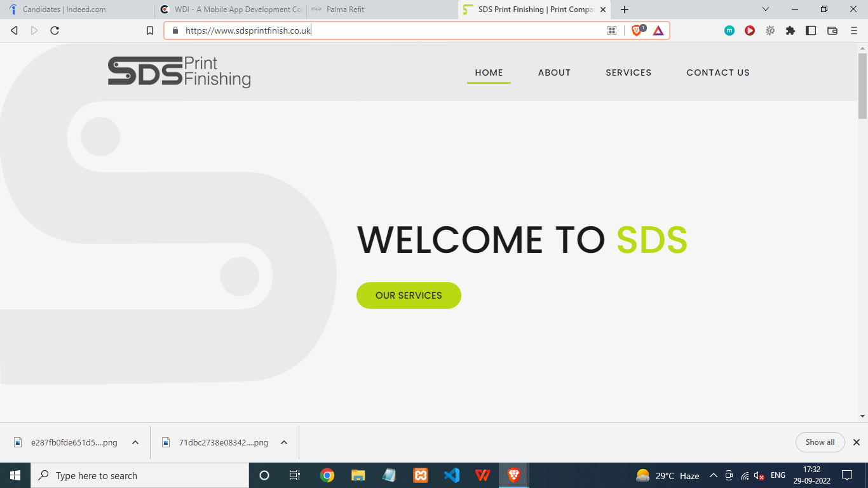Click the SDS Print Finishing logo
This screenshot has width=868, height=488.
179,72
